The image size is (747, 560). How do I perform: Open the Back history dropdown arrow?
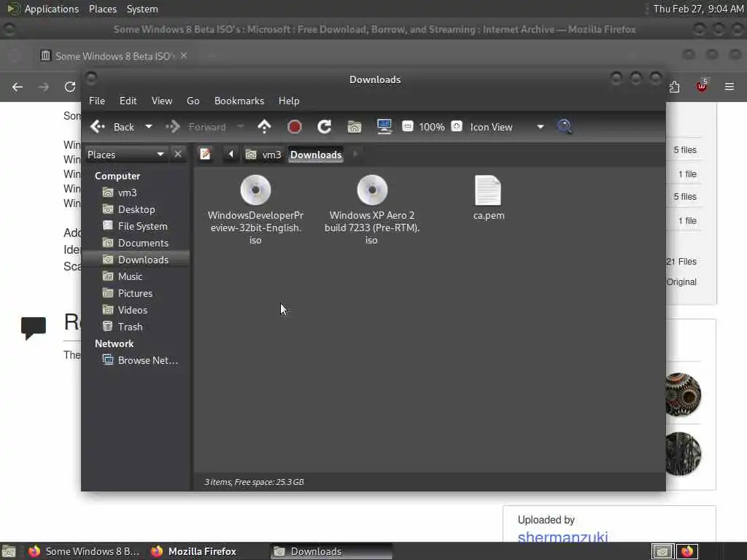tap(149, 127)
